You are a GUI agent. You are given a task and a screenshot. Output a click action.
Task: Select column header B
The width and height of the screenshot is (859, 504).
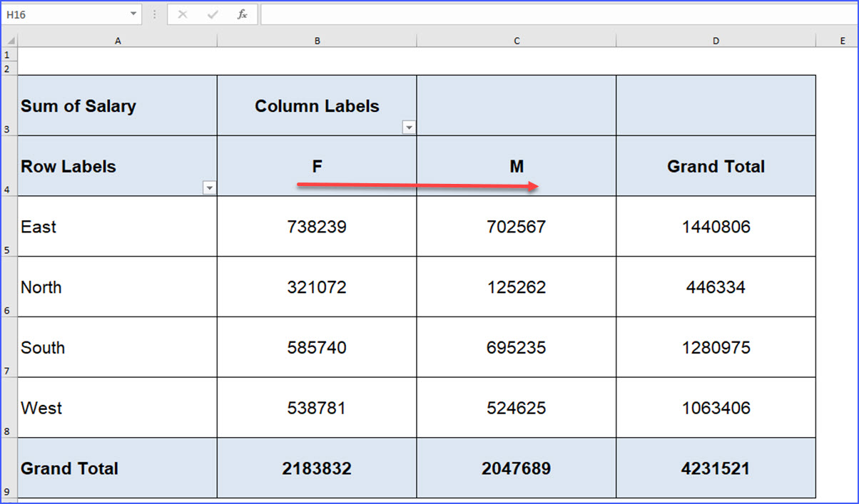(x=317, y=41)
